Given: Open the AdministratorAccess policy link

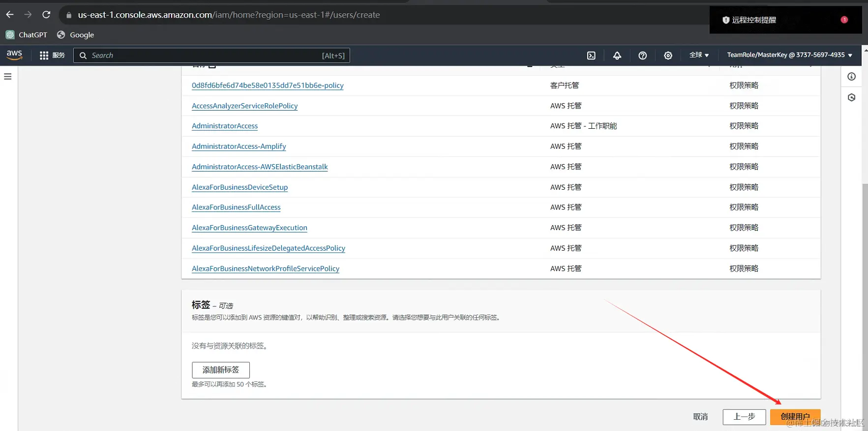Looking at the screenshot, I should click(225, 126).
